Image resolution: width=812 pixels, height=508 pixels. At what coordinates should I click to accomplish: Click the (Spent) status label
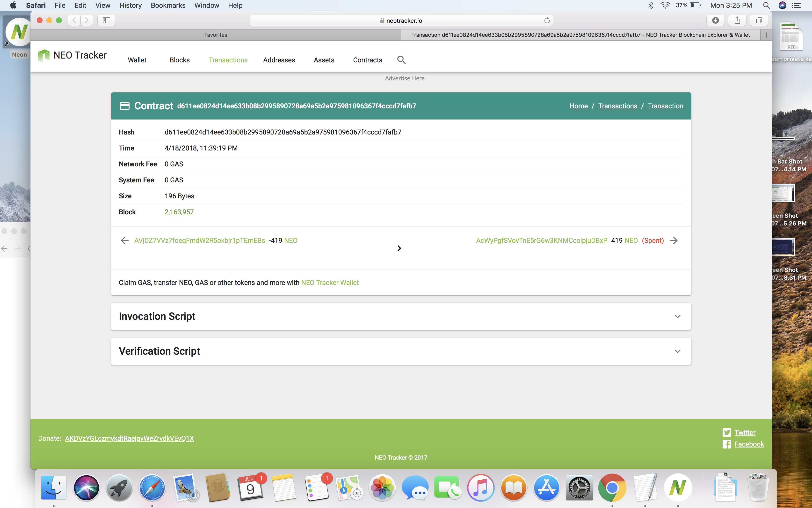coord(652,240)
